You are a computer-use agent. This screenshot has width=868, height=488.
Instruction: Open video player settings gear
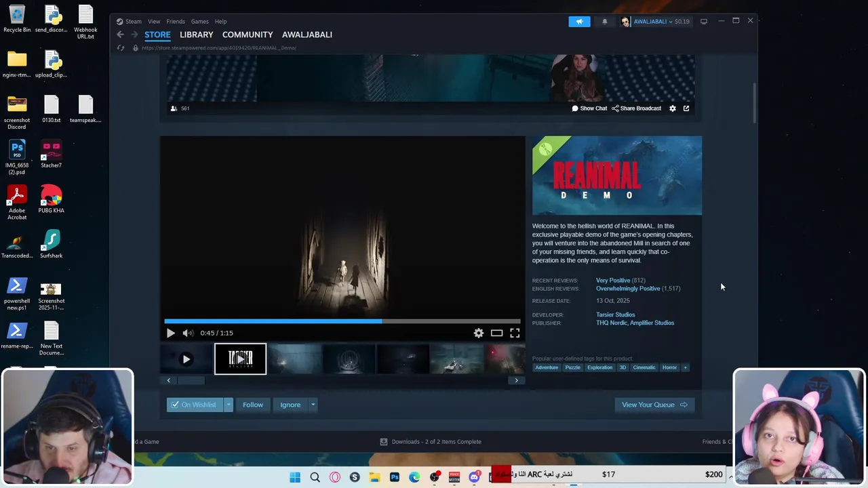(x=479, y=333)
